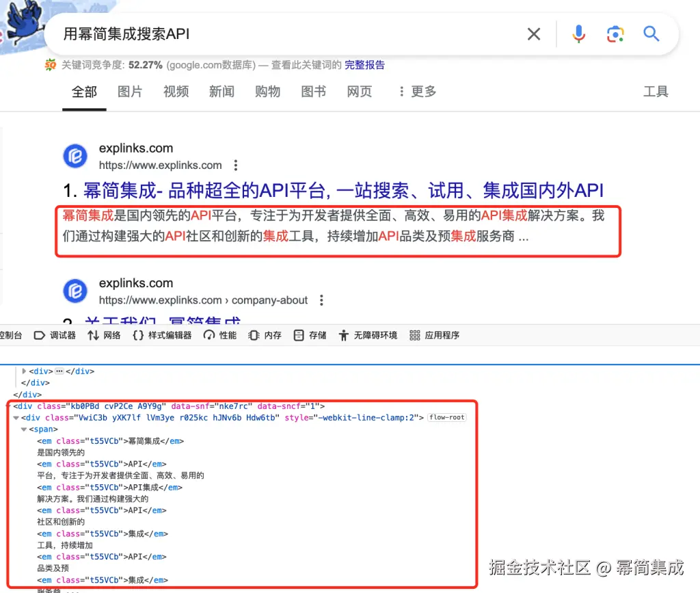Select the text node 是国内领先的

[x=61, y=453]
